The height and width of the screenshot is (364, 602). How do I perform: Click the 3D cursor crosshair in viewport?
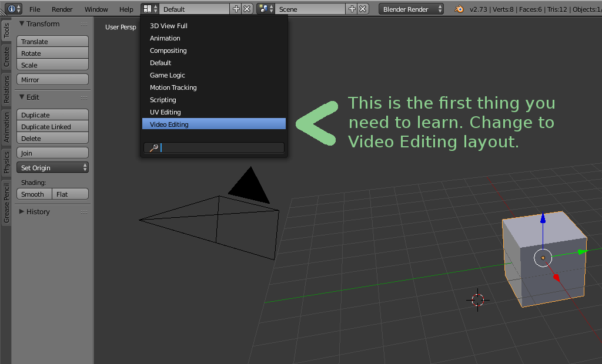(477, 300)
